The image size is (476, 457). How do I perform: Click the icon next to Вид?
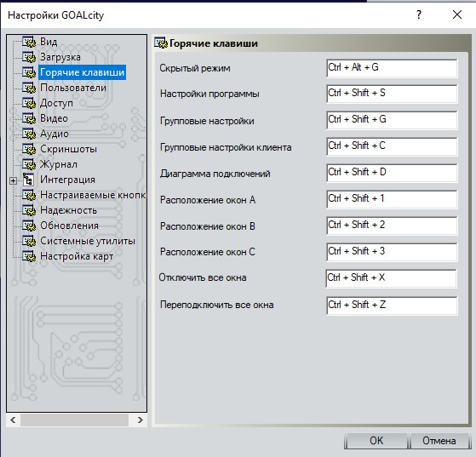pos(29,42)
